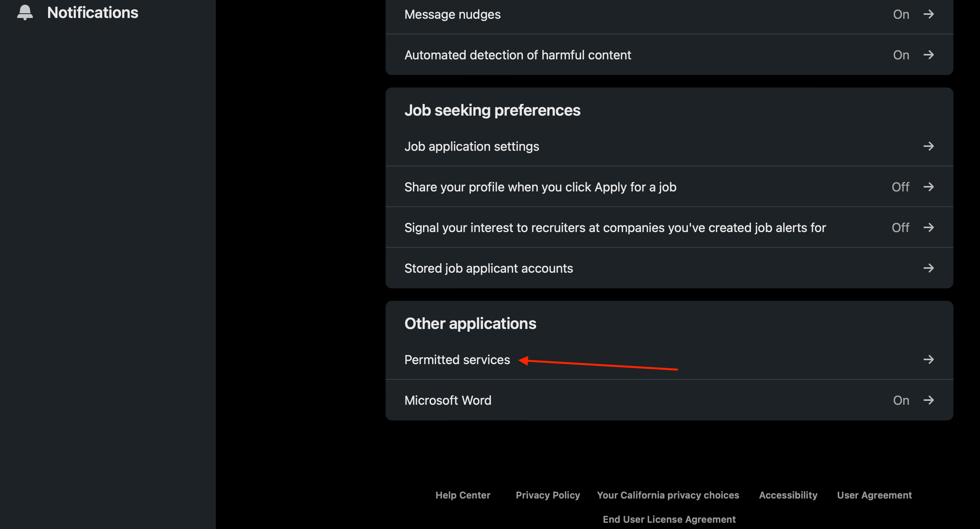Open Automated detection of harmful content
The height and width of the screenshot is (529, 980).
(669, 55)
